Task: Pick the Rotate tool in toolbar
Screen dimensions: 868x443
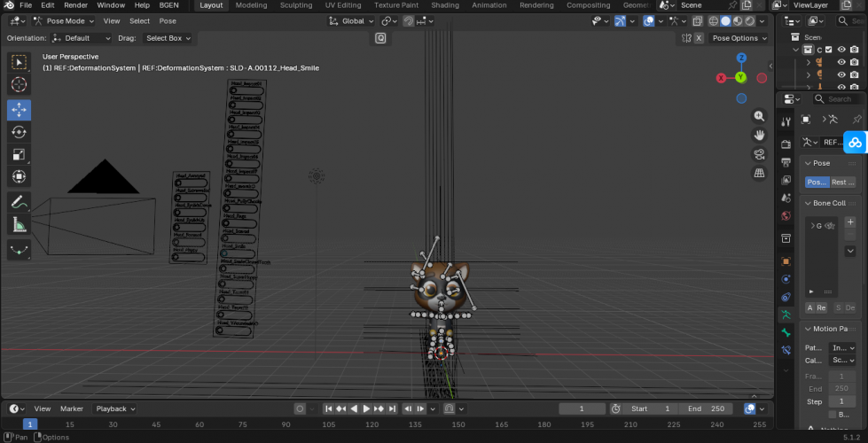Action: click(19, 132)
